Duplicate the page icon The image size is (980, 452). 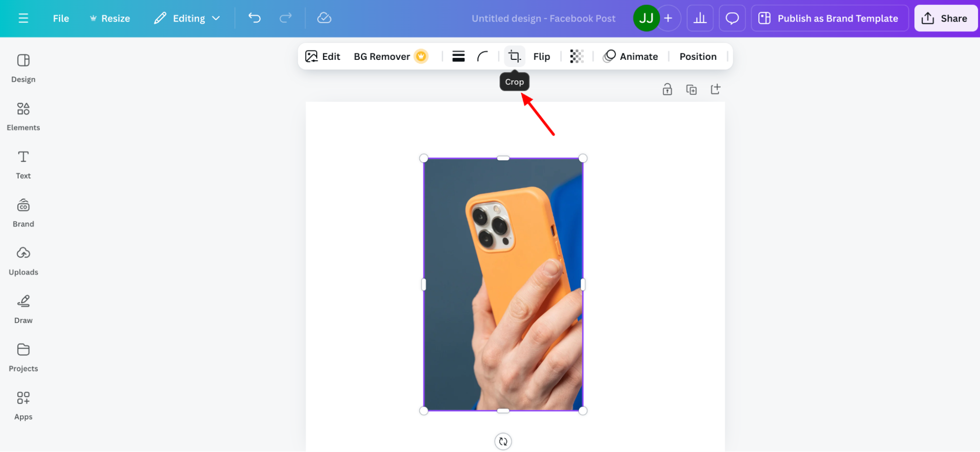(691, 89)
